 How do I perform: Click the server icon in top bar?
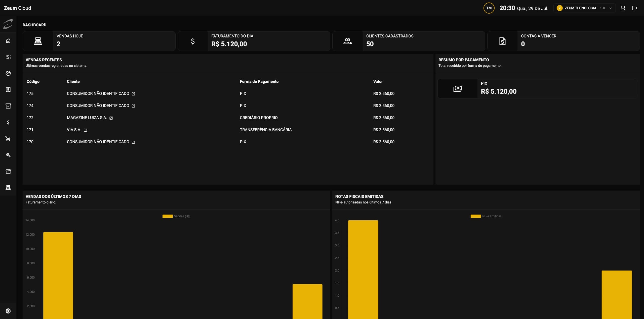[623, 8]
